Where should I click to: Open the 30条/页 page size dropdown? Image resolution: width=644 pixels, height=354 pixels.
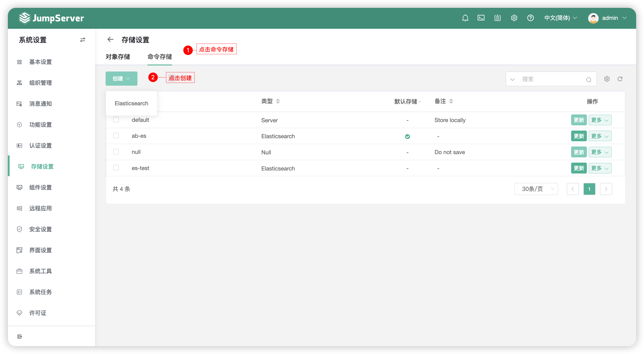point(536,189)
